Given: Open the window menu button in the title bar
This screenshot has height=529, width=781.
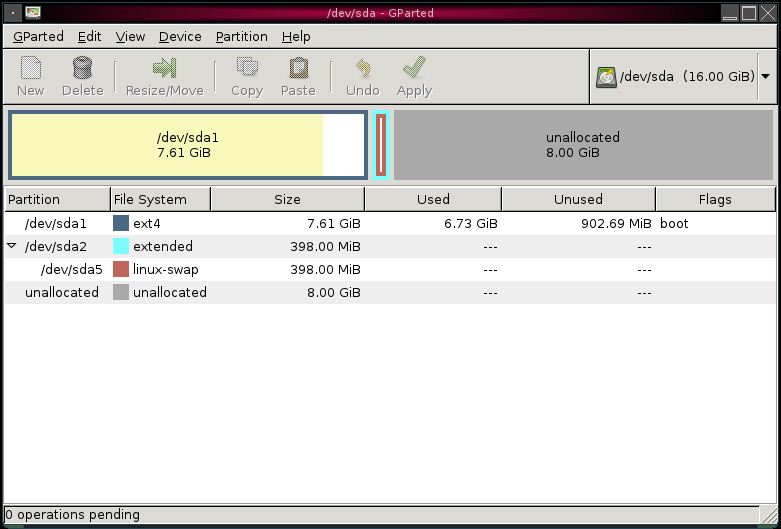Looking at the screenshot, I should click(x=12, y=13).
